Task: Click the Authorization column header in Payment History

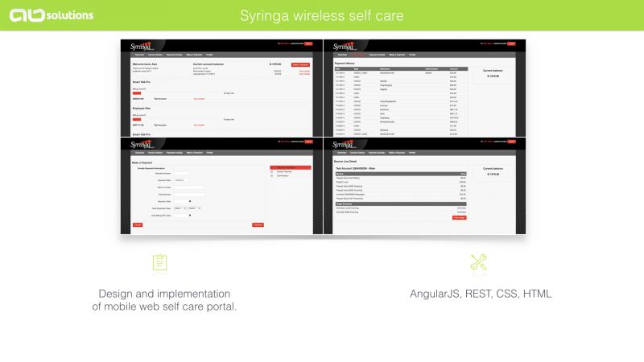Action: 431,69
